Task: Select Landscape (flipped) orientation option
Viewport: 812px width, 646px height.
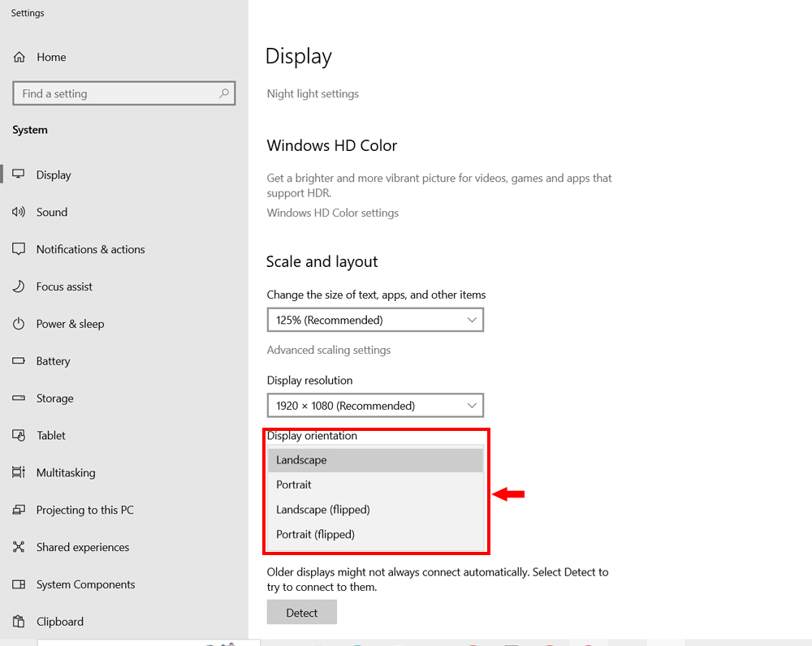Action: [323, 510]
